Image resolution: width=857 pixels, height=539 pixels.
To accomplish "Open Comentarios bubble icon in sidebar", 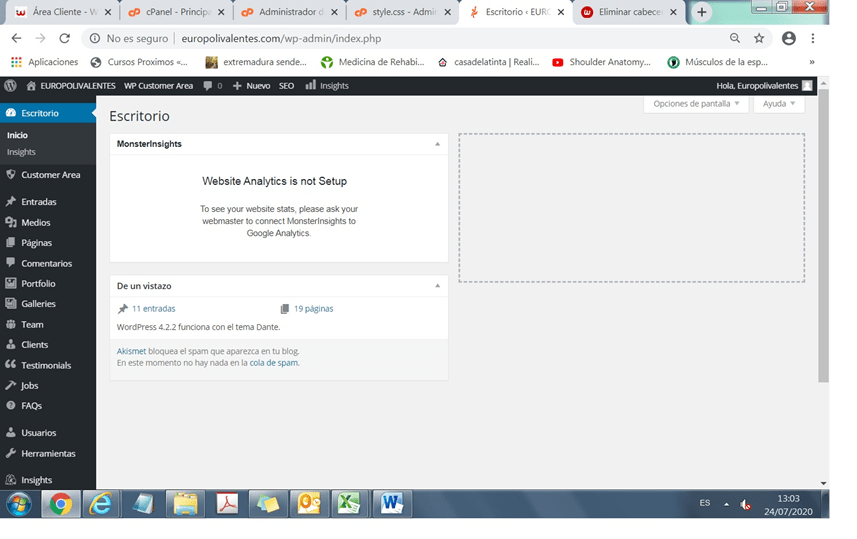I will tap(10, 262).
